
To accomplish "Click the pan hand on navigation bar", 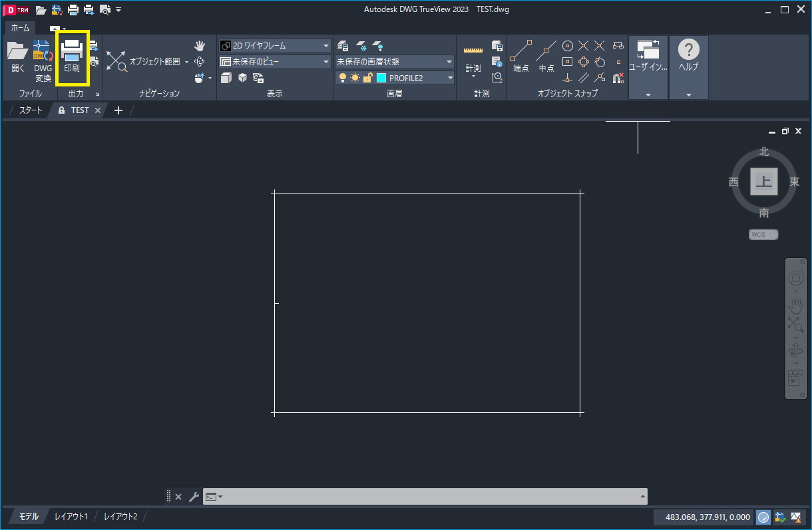I will click(x=795, y=306).
